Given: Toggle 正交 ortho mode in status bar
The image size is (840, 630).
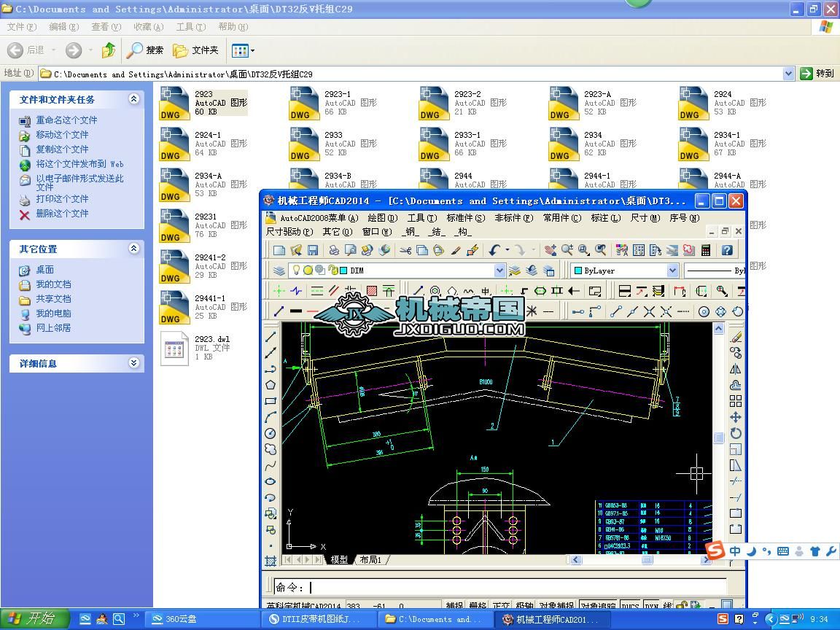Looking at the screenshot, I should click(x=501, y=606).
